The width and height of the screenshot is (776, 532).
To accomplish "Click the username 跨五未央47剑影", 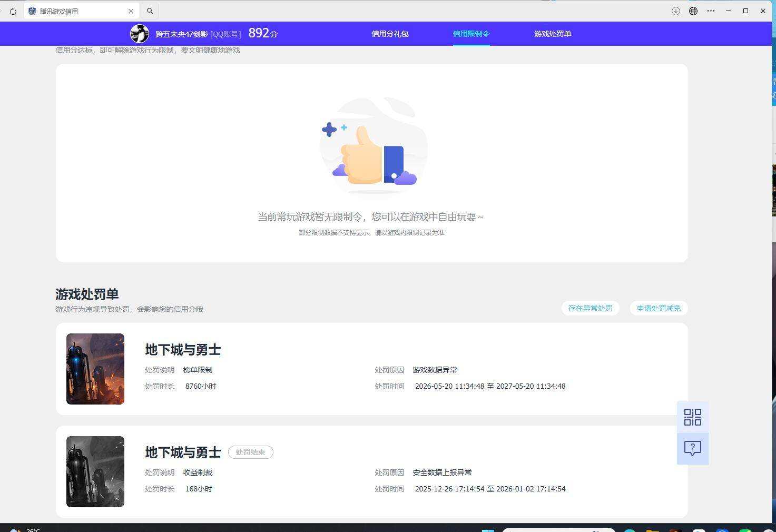I will [181, 34].
